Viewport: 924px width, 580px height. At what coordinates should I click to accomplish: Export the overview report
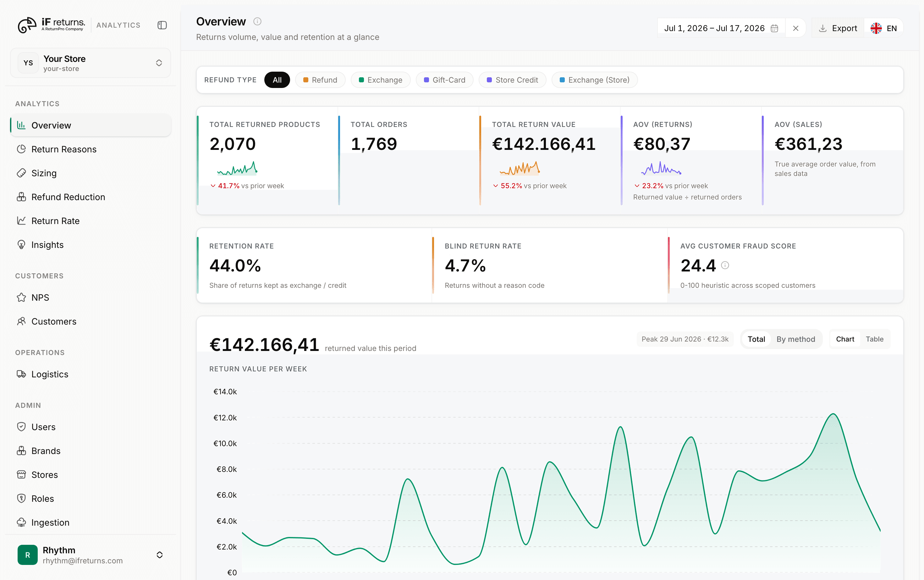pos(838,28)
